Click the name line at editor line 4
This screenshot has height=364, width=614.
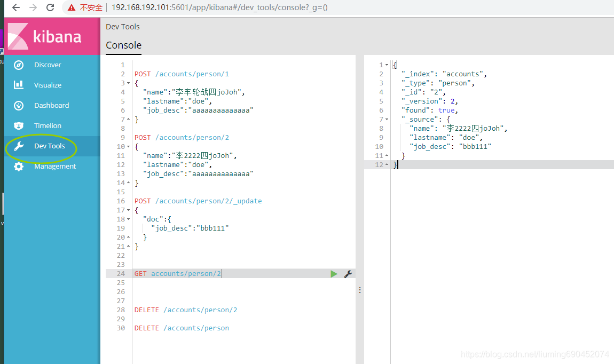[194, 92]
